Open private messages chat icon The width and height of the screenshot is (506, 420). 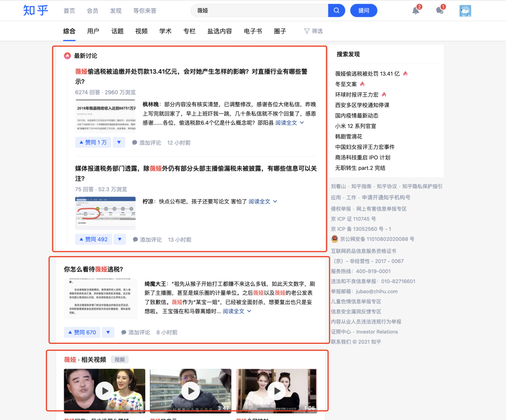pos(439,10)
